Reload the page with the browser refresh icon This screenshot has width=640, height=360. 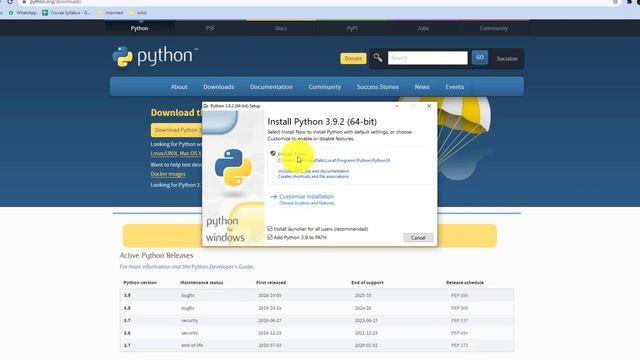[10, 2]
